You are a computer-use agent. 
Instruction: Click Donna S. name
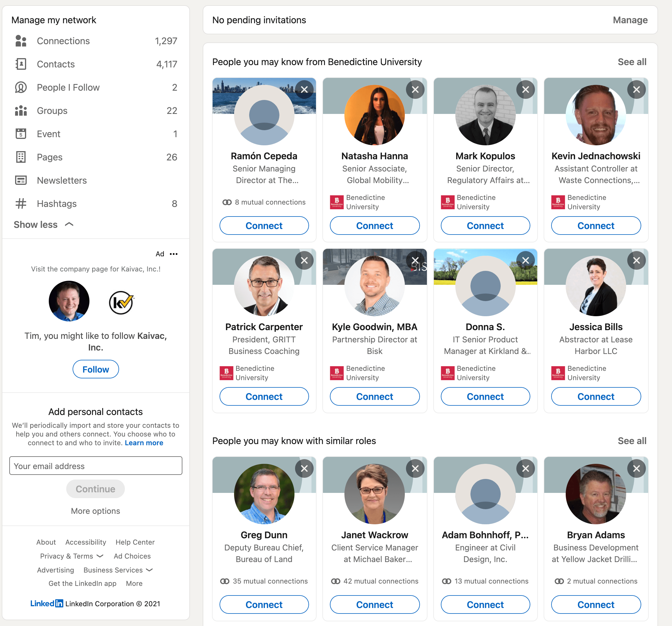click(485, 327)
